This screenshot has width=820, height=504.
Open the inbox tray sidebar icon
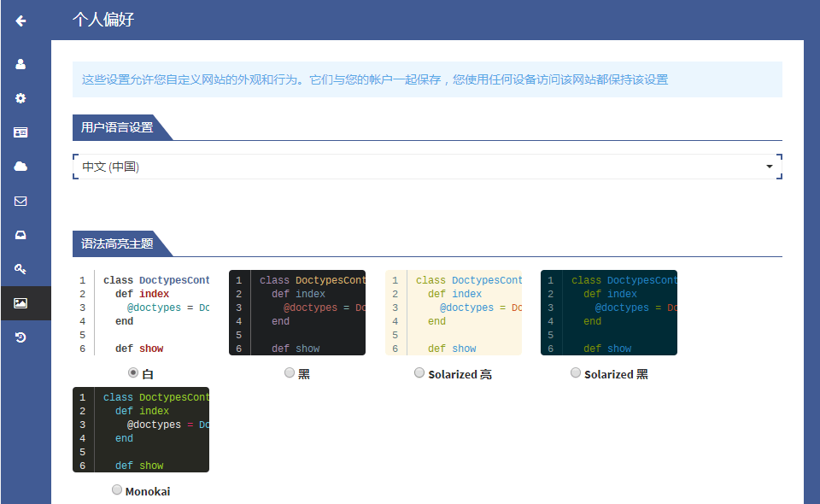(20, 235)
